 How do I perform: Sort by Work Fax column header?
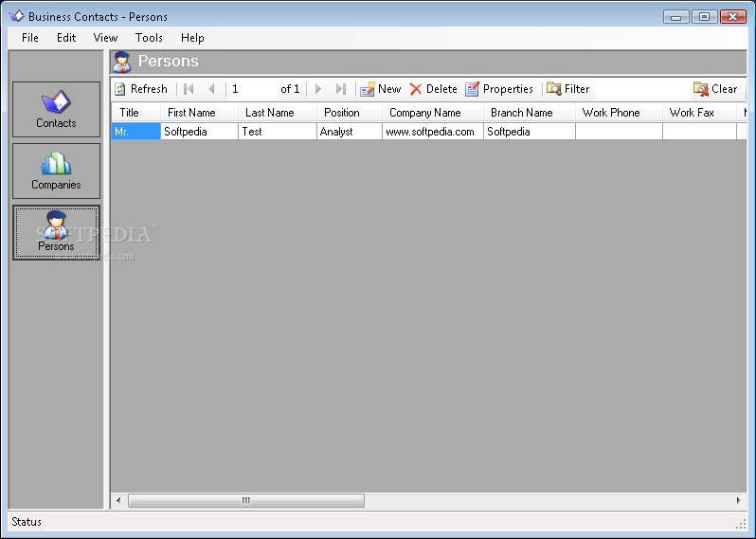699,113
